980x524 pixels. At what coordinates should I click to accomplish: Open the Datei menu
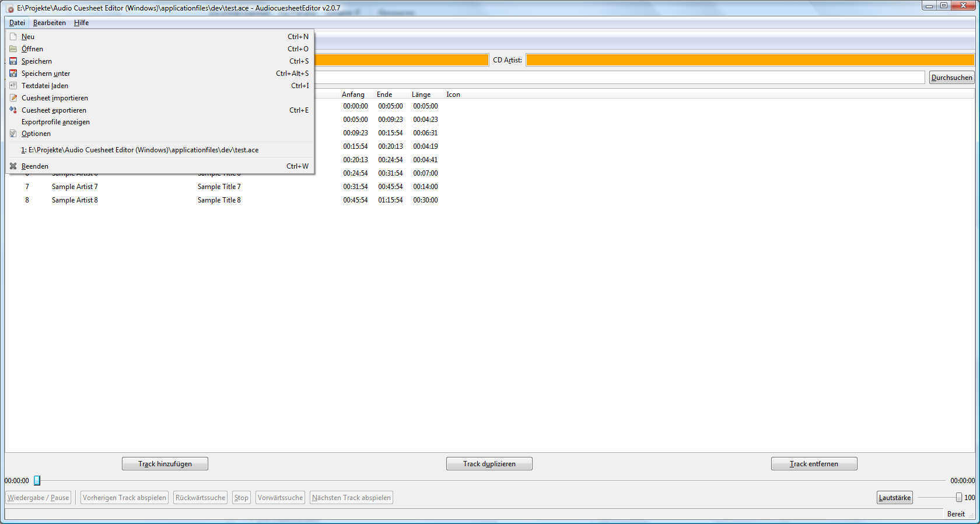(17, 23)
